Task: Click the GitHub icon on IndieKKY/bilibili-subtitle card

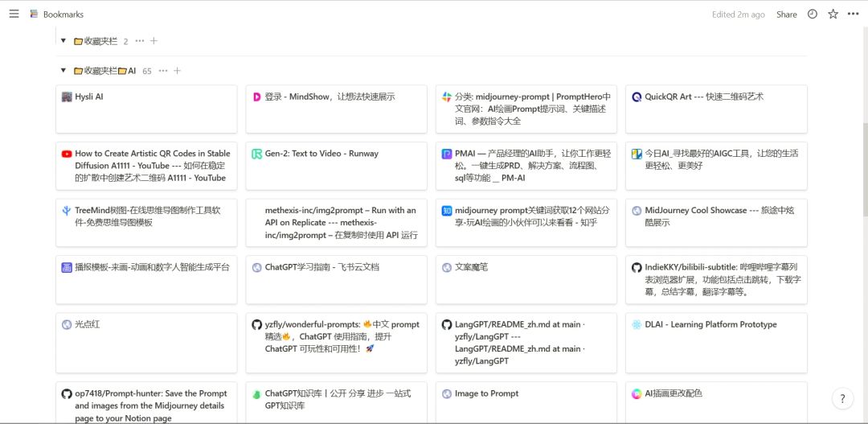Action: coord(637,267)
